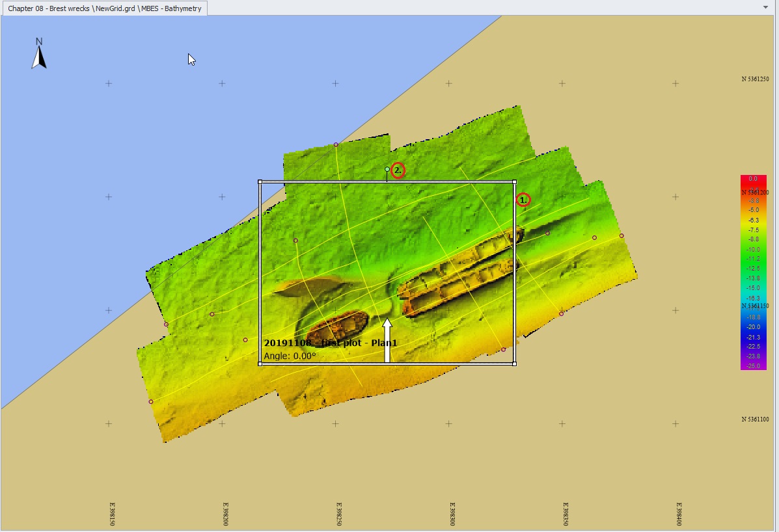Click the red circled marker labeled 1
This screenshot has height=532, width=779.
click(523, 200)
